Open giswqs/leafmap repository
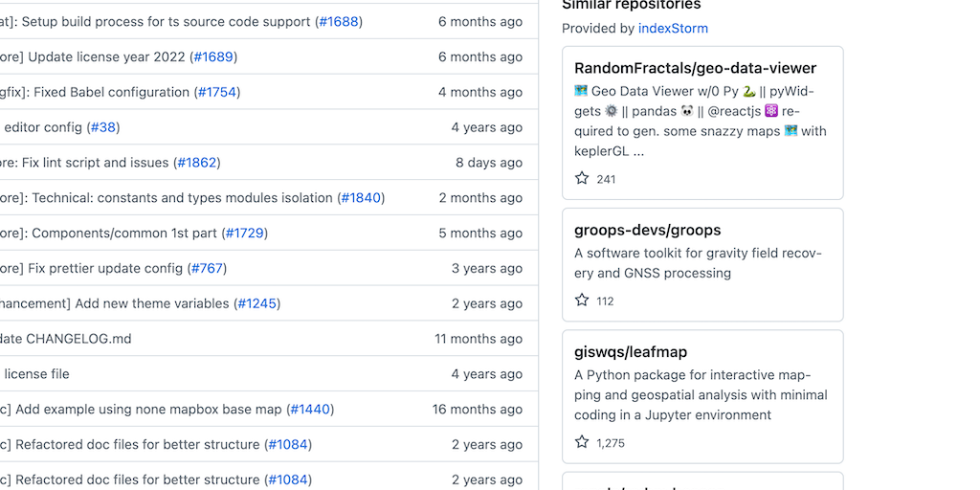980x490 pixels. 630,352
